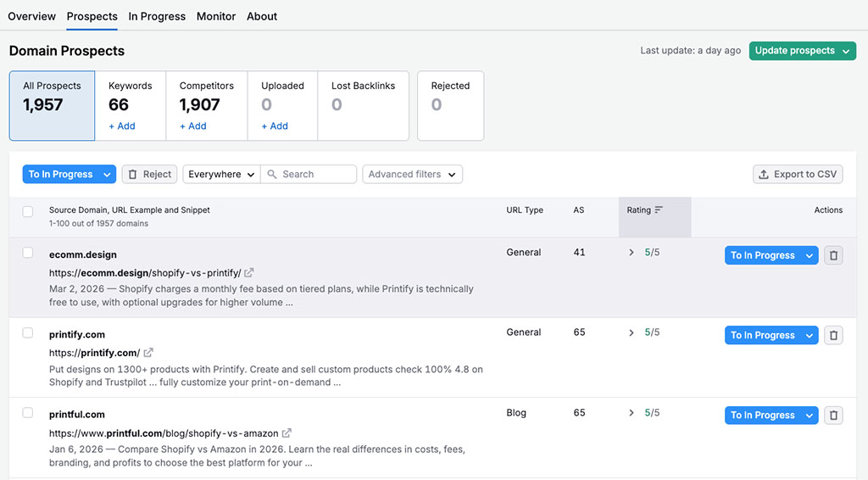The image size is (868, 480).
Task: Move printify.com To In Progress
Action: pyautogui.click(x=763, y=335)
